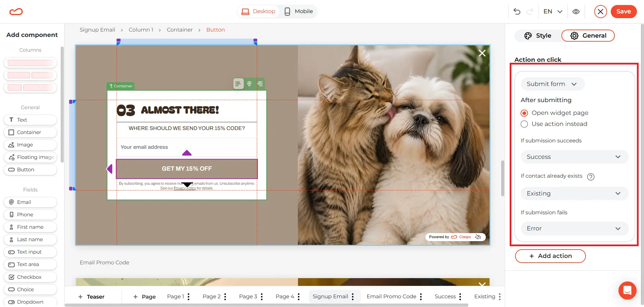Open the Page 1 three-dot menu
Screen dimensions: 644x307
[x=189, y=297]
